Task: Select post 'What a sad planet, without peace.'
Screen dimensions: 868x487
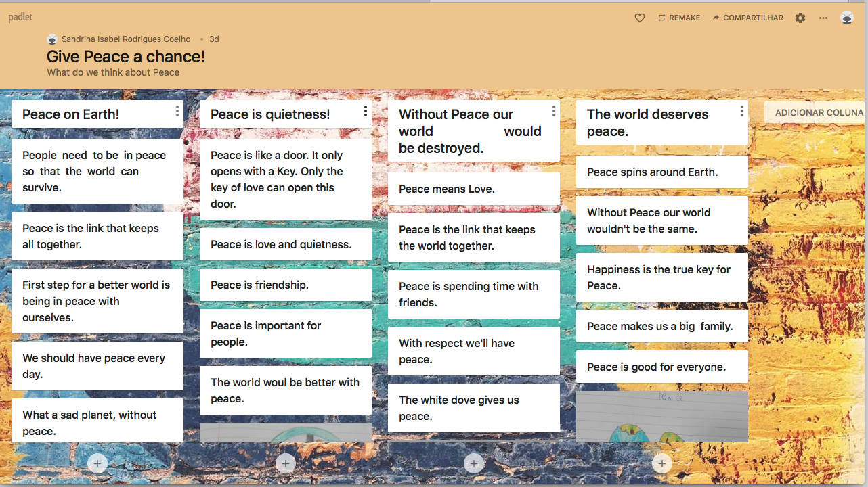Action: point(97,421)
